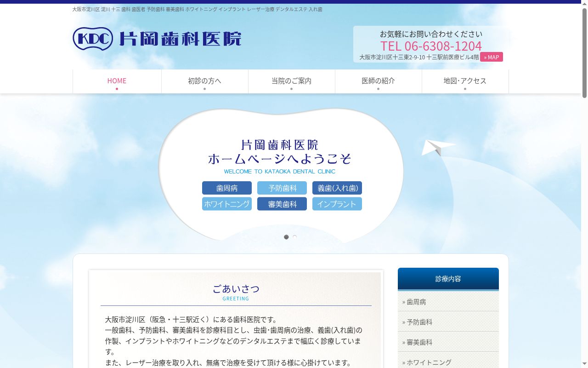Viewport: 588px width, 368px height.
Task: Click the ごあいさつ heading
Action: [x=236, y=289]
